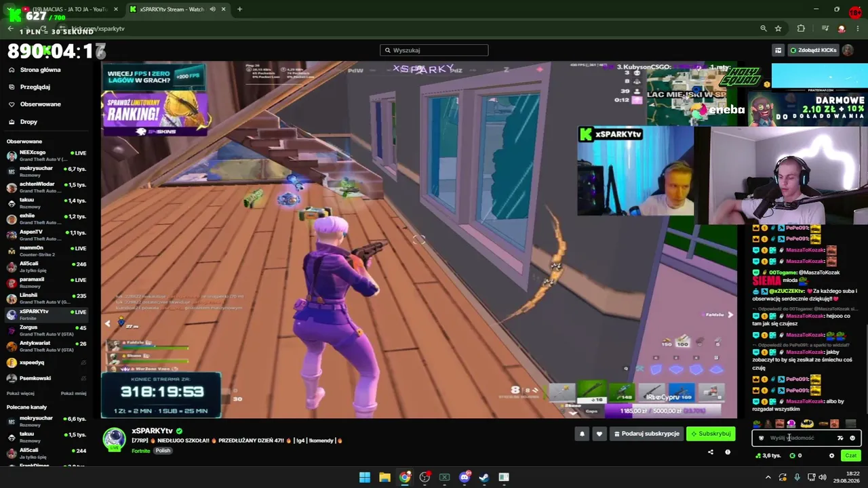Open the Chrome extensions puzzle icon
Viewport: 868px width, 488px height.
click(x=801, y=28)
